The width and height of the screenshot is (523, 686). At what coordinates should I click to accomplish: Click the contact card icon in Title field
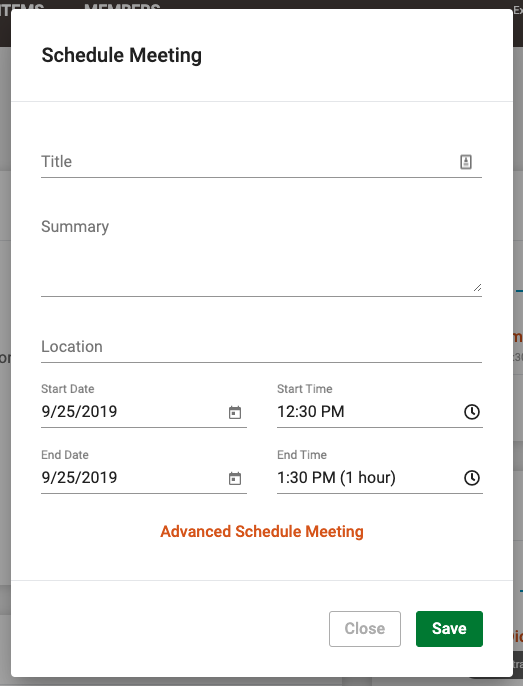point(466,162)
